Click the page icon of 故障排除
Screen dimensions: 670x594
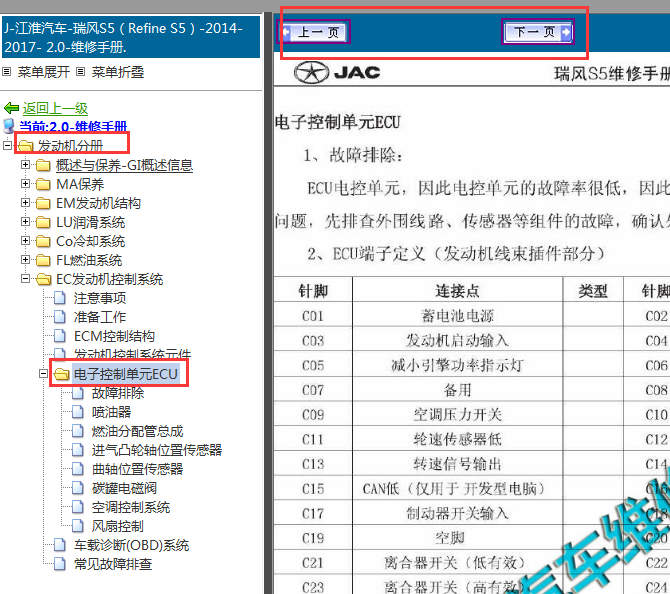point(78,393)
